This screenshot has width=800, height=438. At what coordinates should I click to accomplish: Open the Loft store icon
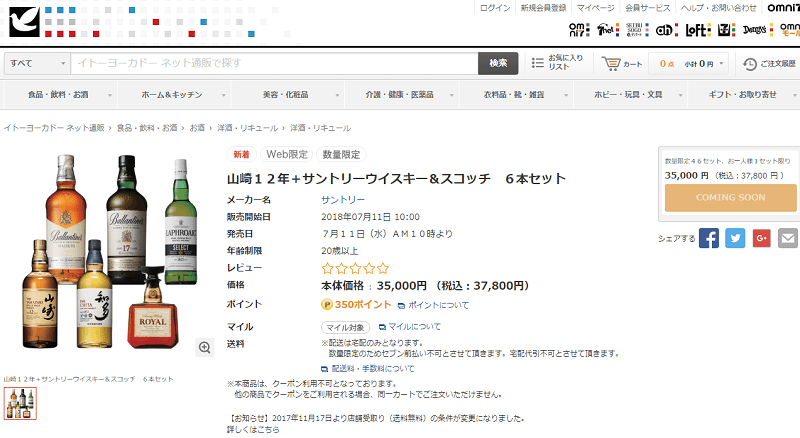pyautogui.click(x=697, y=30)
